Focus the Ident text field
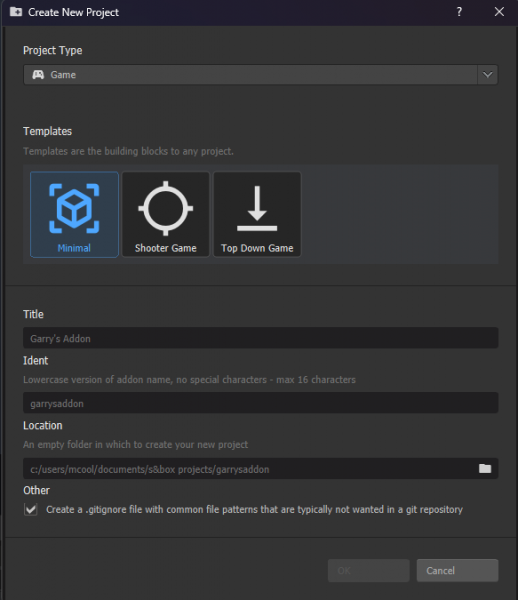This screenshot has width=518, height=600. click(261, 403)
